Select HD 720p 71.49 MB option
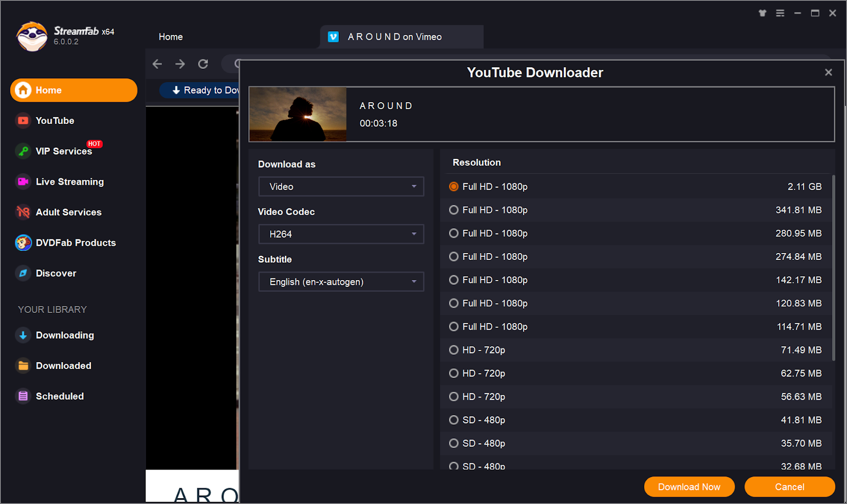The image size is (847, 504). click(x=636, y=350)
